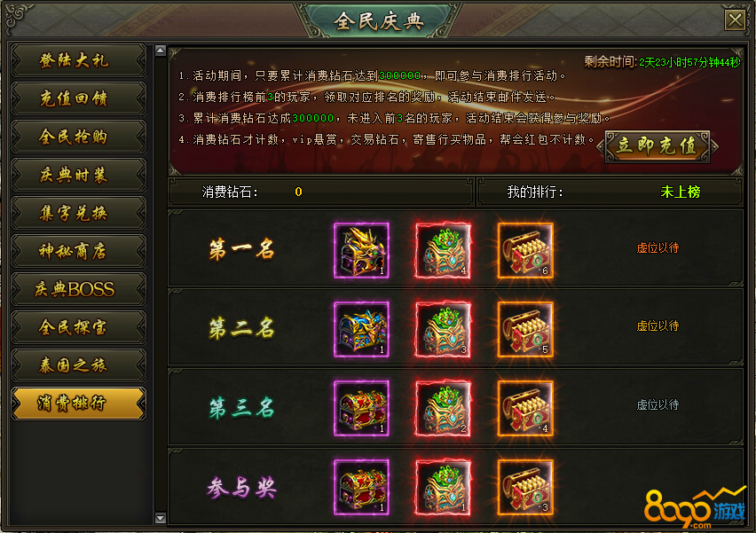Click the first place purple dragon chest reward
Image resolution: width=756 pixels, height=533 pixels.
pos(361,251)
